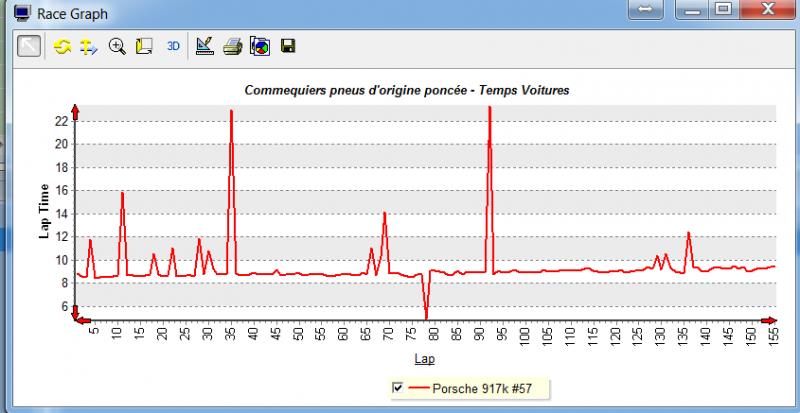Click the 'Lap' horizontal axis title
Viewport: 800px width, 413px height.
tap(423, 357)
